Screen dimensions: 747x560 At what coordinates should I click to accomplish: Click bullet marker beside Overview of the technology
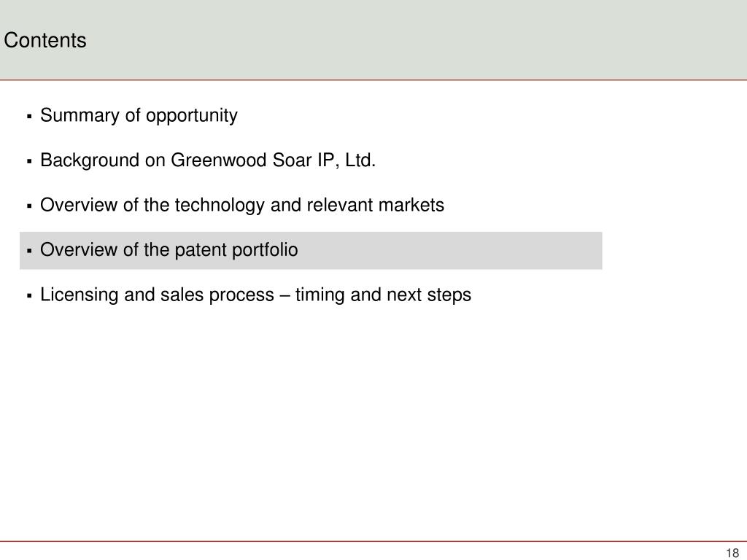click(29, 206)
